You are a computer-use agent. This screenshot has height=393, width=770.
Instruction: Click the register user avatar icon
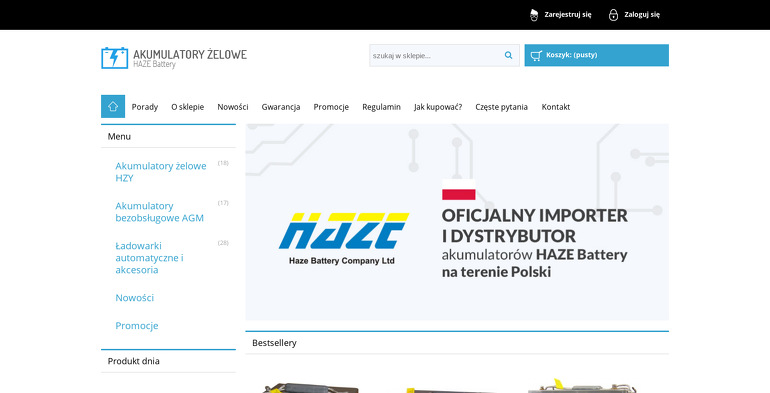(534, 15)
